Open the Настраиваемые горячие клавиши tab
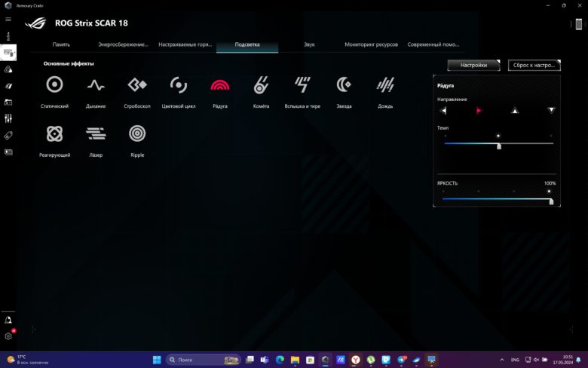 (x=185, y=44)
